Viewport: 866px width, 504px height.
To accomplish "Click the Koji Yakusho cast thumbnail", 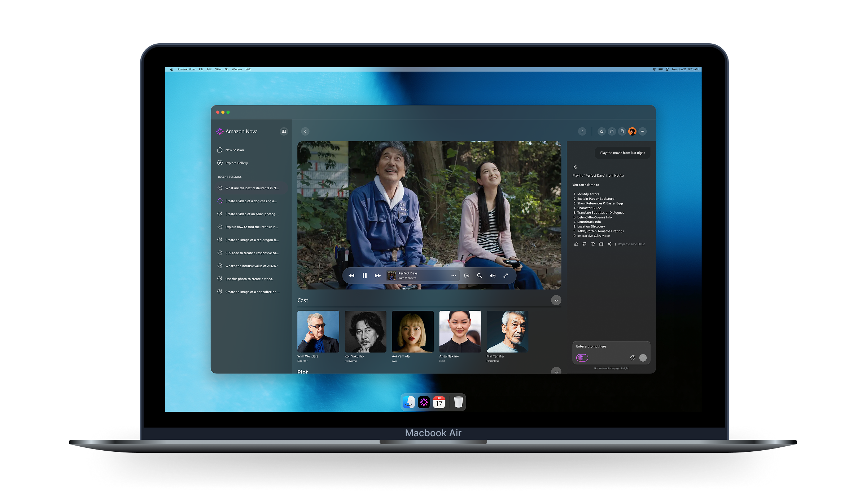I will 365,332.
